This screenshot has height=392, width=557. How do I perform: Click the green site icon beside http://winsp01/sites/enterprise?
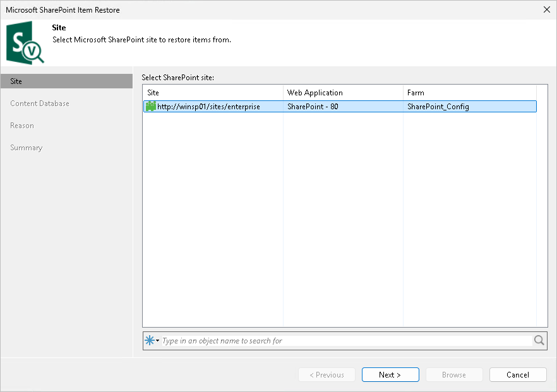click(151, 106)
